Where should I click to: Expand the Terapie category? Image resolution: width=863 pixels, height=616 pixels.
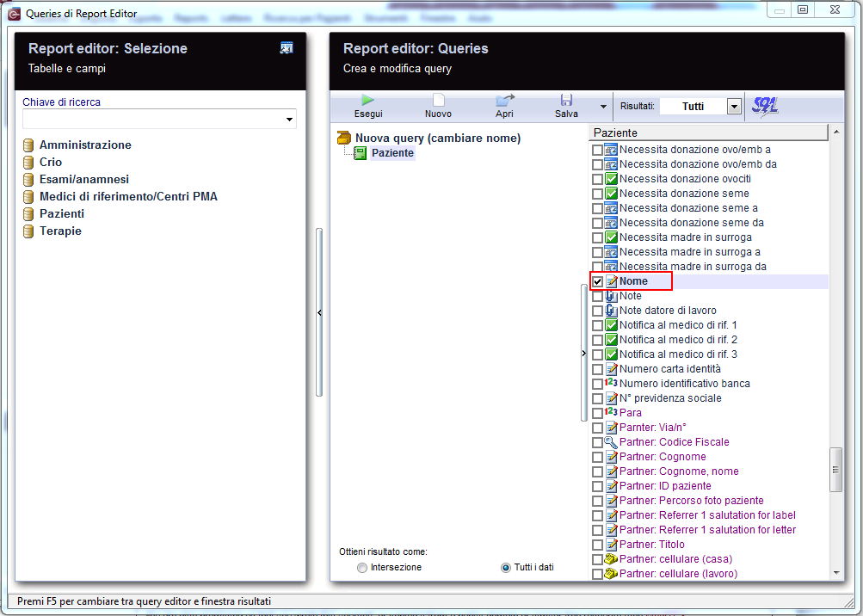[x=60, y=231]
